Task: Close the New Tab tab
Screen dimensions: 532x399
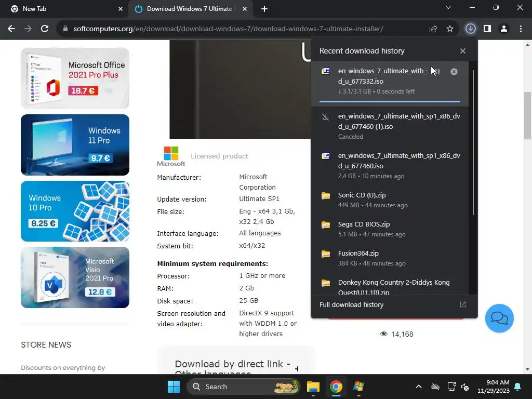Action: (x=121, y=9)
